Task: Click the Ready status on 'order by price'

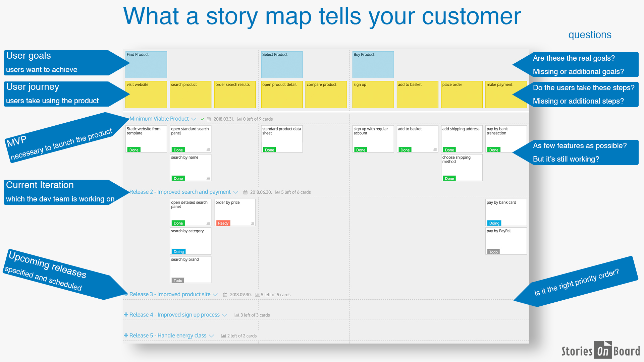Action: click(223, 223)
